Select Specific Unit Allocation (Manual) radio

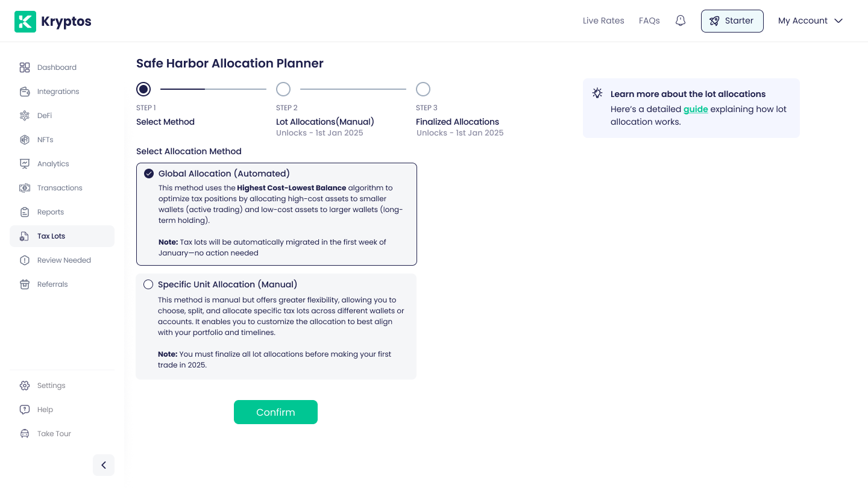click(x=148, y=284)
